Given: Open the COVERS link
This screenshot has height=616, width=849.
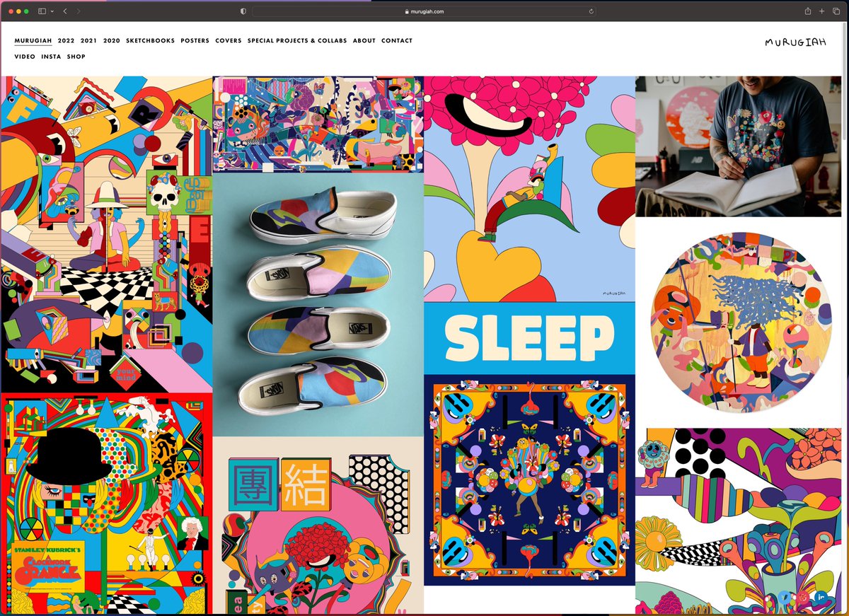Looking at the screenshot, I should [x=229, y=40].
